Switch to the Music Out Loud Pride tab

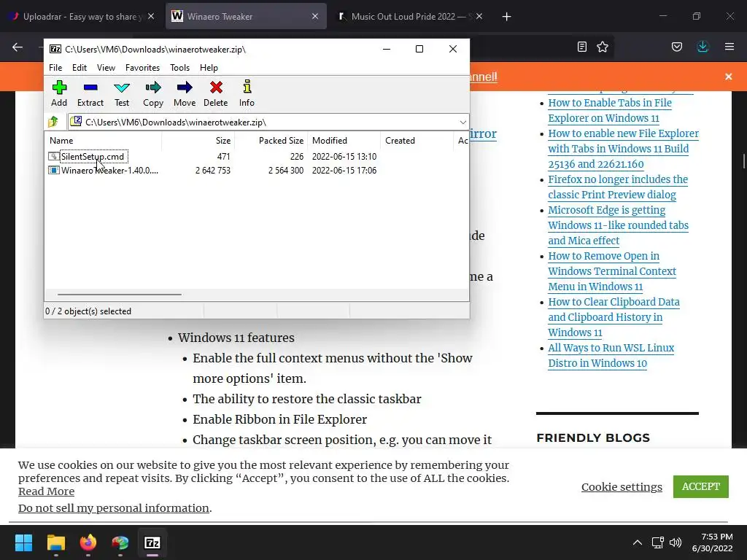point(410,16)
